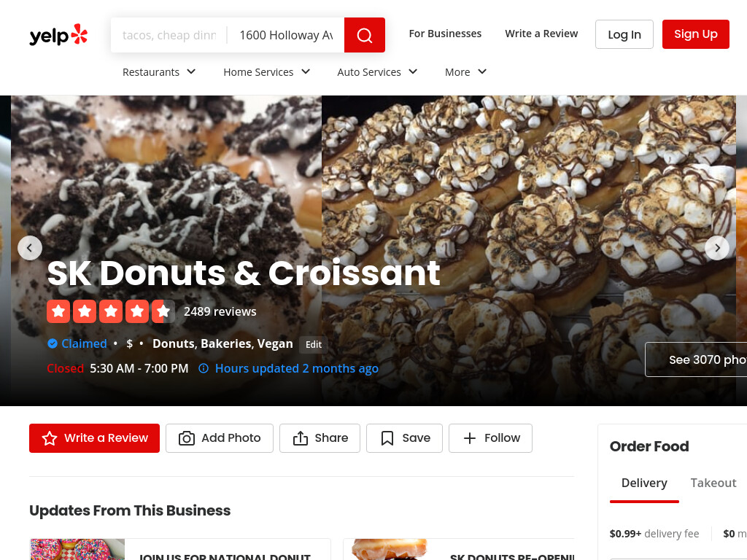Follow the business with plus button
Viewport: 747px width, 560px height.
pos(491,438)
